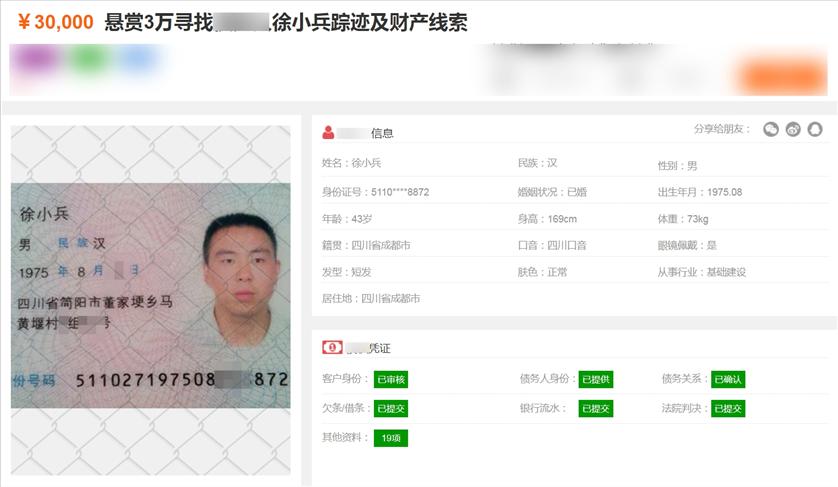The width and height of the screenshot is (838, 487).
Task: Click the purple blurred tag under the title
Action: click(35, 60)
